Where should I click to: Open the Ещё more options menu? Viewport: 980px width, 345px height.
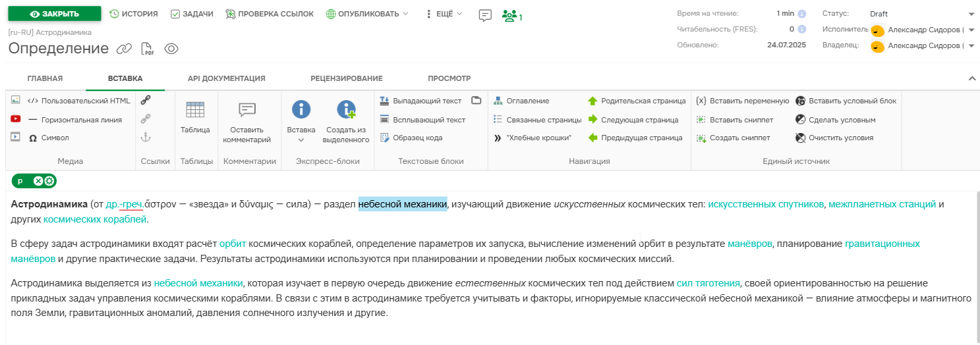[x=444, y=14]
